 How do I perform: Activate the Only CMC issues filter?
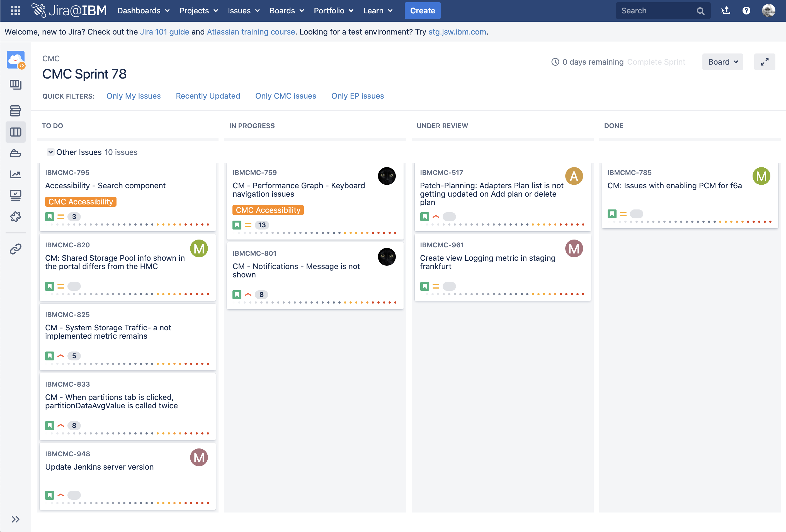click(x=286, y=96)
